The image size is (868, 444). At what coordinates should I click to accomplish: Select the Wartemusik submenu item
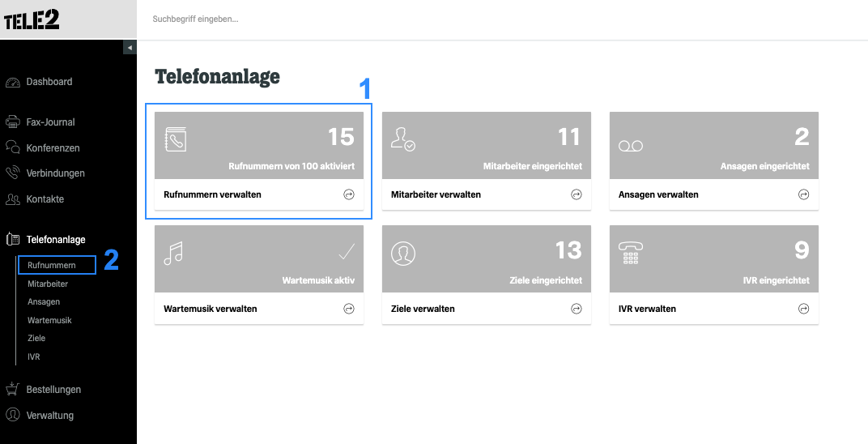[x=49, y=320]
